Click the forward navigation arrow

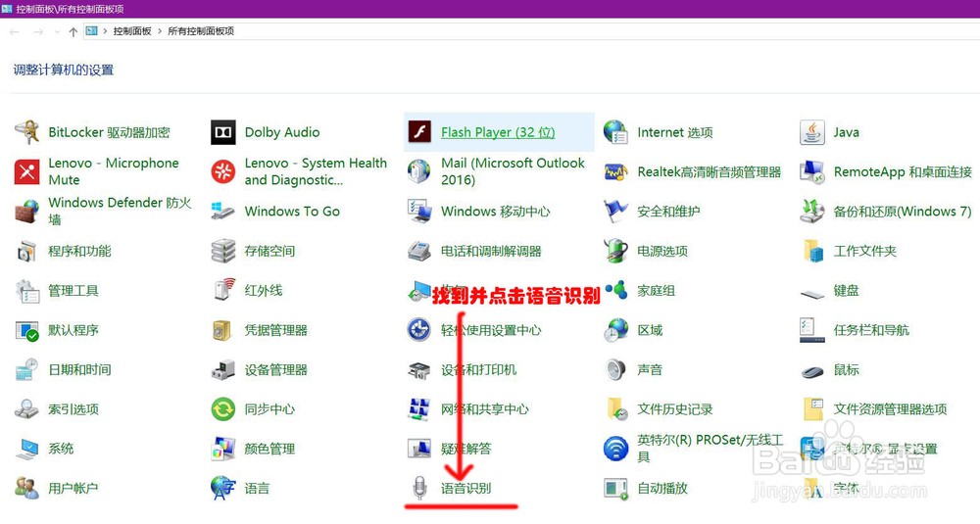coord(38,31)
